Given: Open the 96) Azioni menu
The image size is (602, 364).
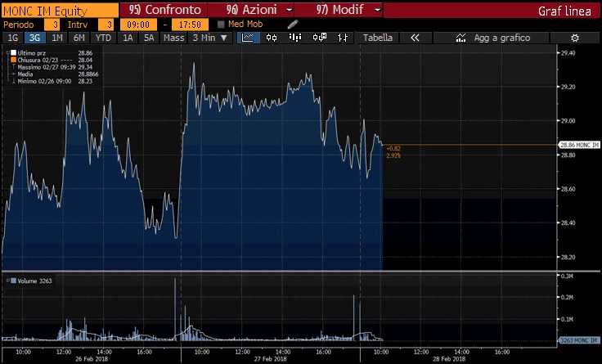Looking at the screenshot, I should coord(251,10).
